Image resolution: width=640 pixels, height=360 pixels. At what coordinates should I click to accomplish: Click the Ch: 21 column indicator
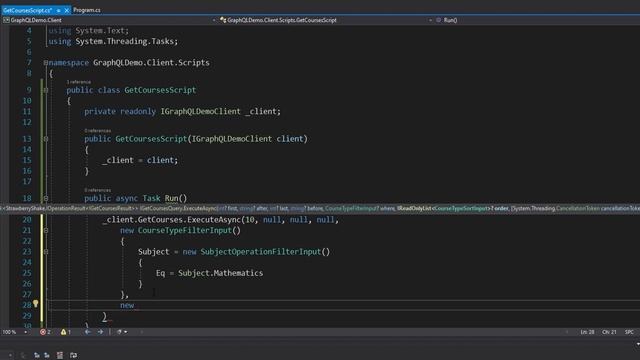point(609,332)
